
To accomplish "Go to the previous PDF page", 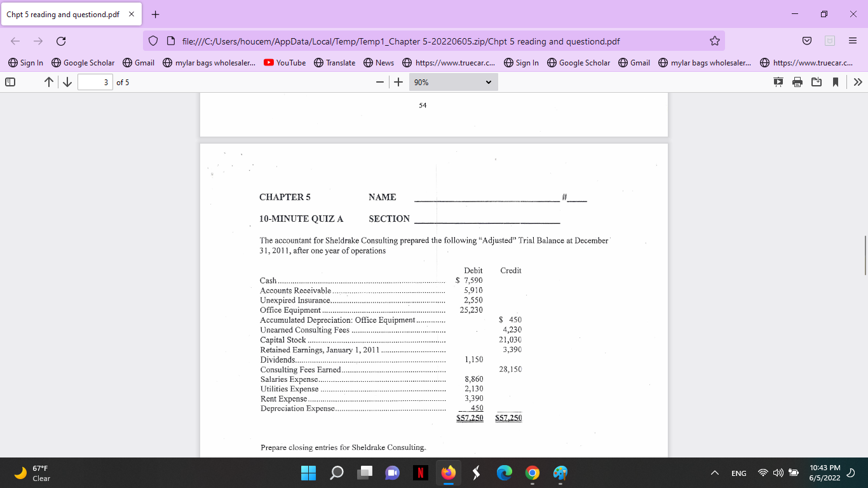I will tap(48, 81).
